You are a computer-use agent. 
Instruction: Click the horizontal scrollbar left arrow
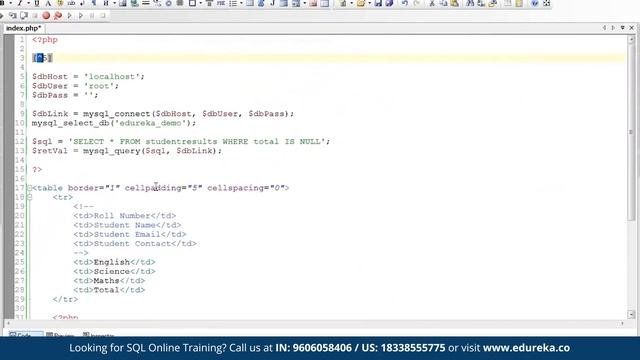coord(9,323)
